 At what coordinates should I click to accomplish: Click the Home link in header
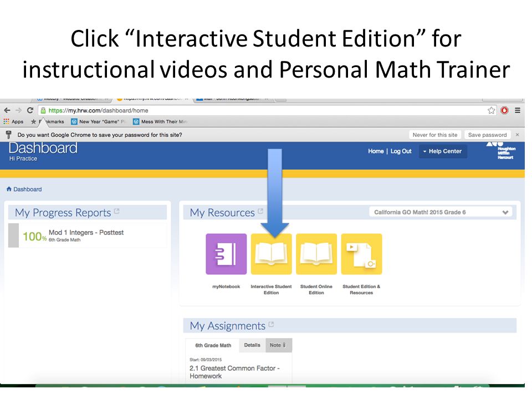(376, 151)
